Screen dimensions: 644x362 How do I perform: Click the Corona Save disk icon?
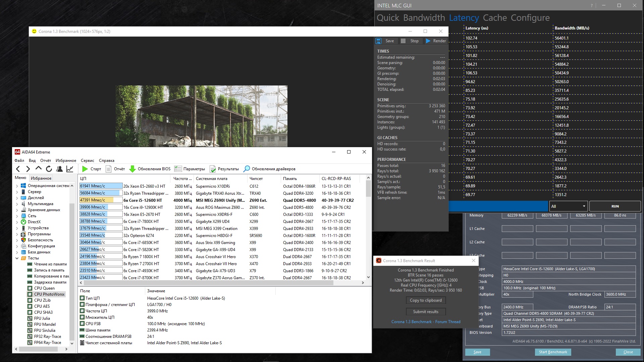378,41
